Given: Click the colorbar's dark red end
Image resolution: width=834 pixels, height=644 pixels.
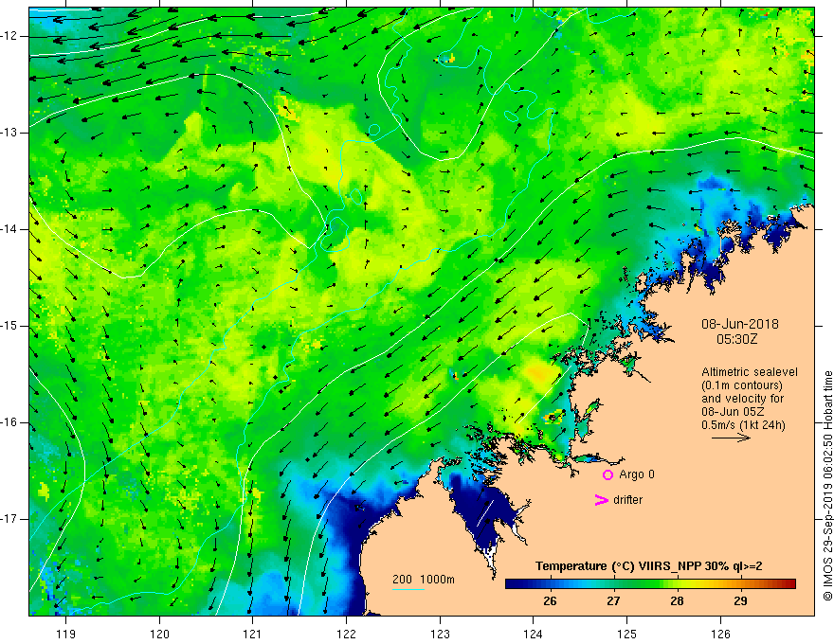Looking at the screenshot, I should click(790, 584).
